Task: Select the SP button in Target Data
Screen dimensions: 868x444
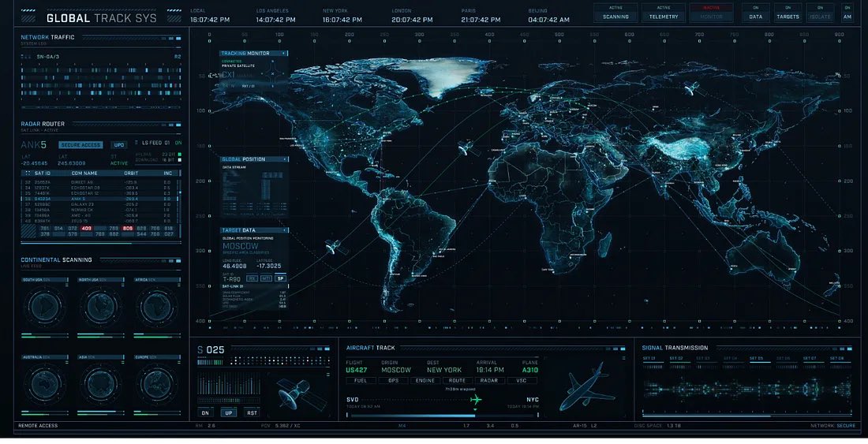Action: pyautogui.click(x=280, y=278)
